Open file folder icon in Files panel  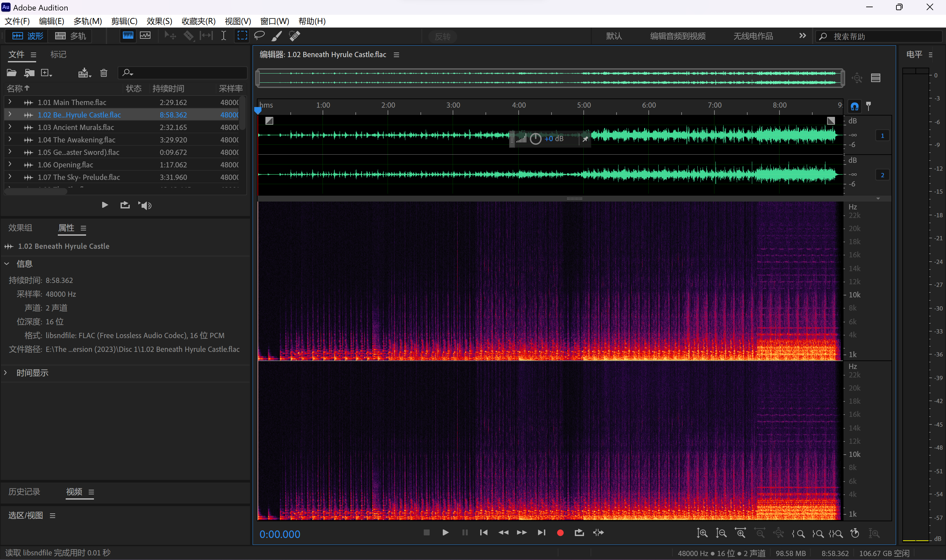point(12,73)
